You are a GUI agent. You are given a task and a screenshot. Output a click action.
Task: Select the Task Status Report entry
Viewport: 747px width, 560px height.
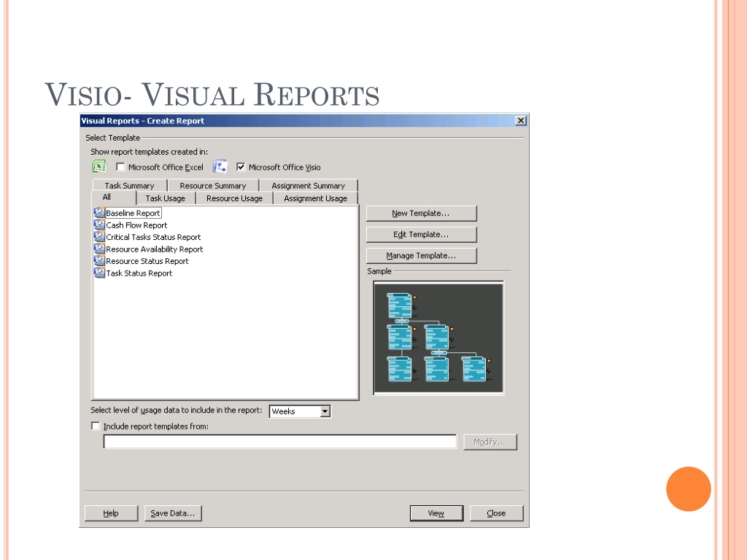139,273
